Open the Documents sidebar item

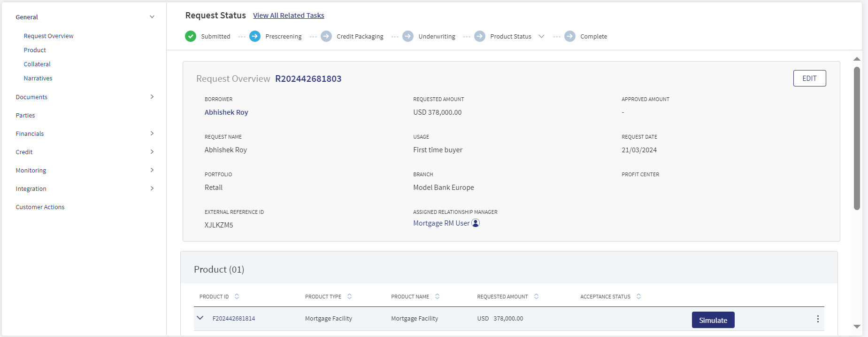click(31, 97)
